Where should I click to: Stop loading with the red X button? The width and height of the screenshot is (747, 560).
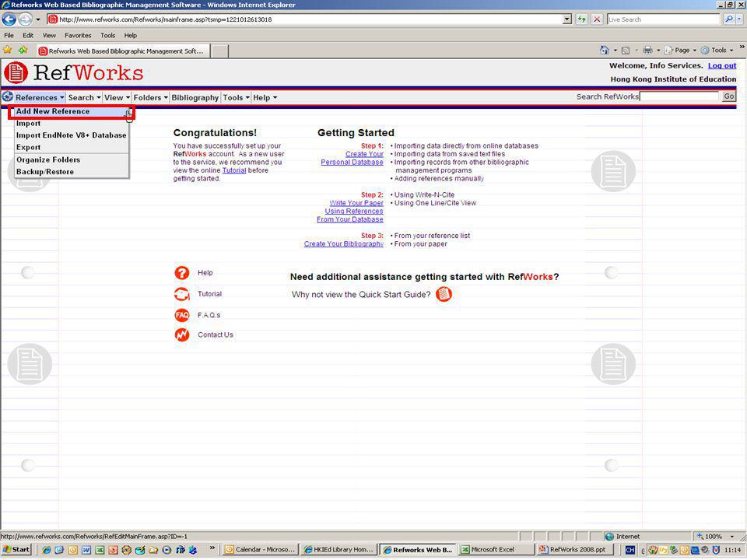(597, 19)
